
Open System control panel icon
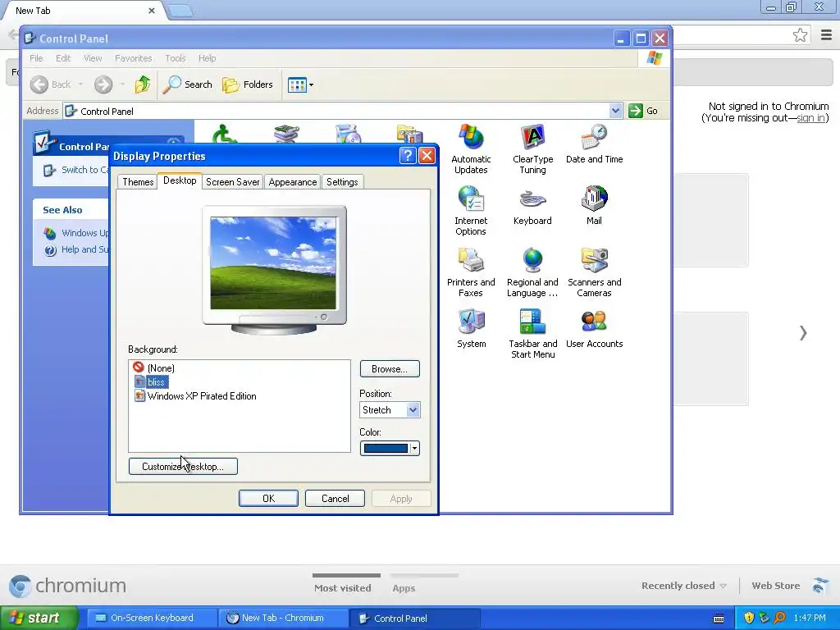[471, 328]
